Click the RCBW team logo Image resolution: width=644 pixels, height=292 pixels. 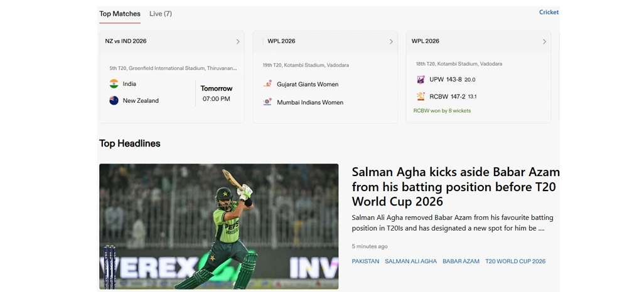[x=421, y=96]
